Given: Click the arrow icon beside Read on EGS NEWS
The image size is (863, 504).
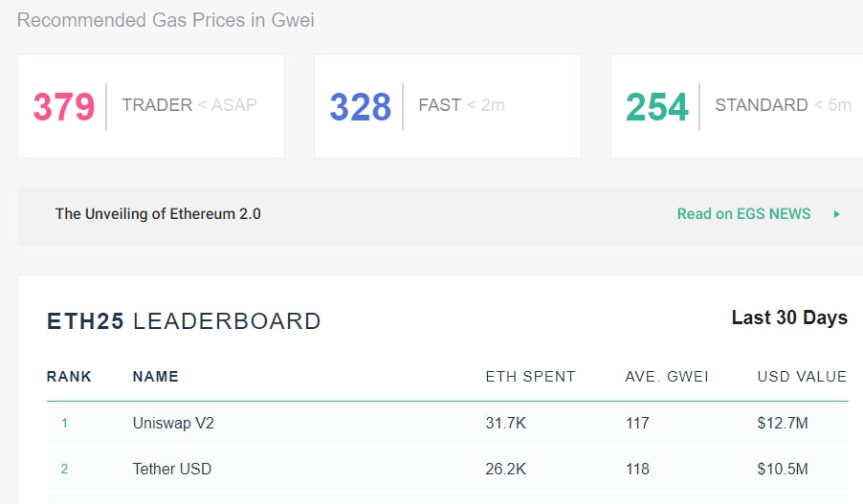Looking at the screenshot, I should coord(836,214).
